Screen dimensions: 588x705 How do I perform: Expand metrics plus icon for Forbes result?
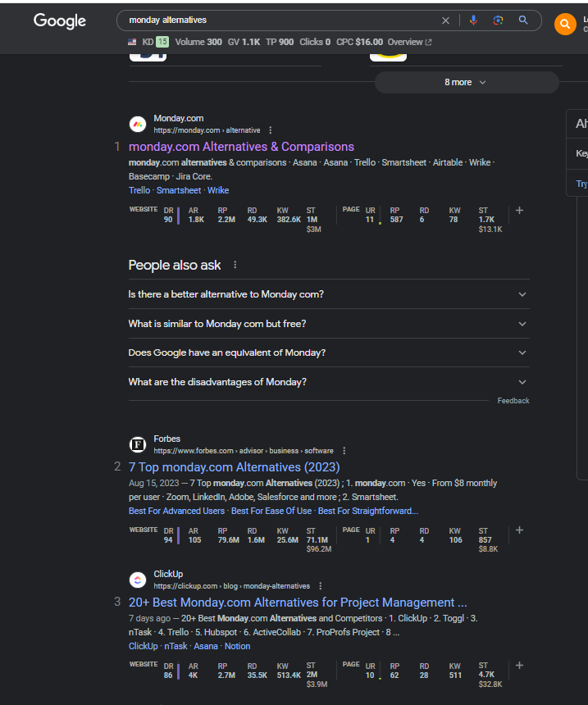pos(519,530)
